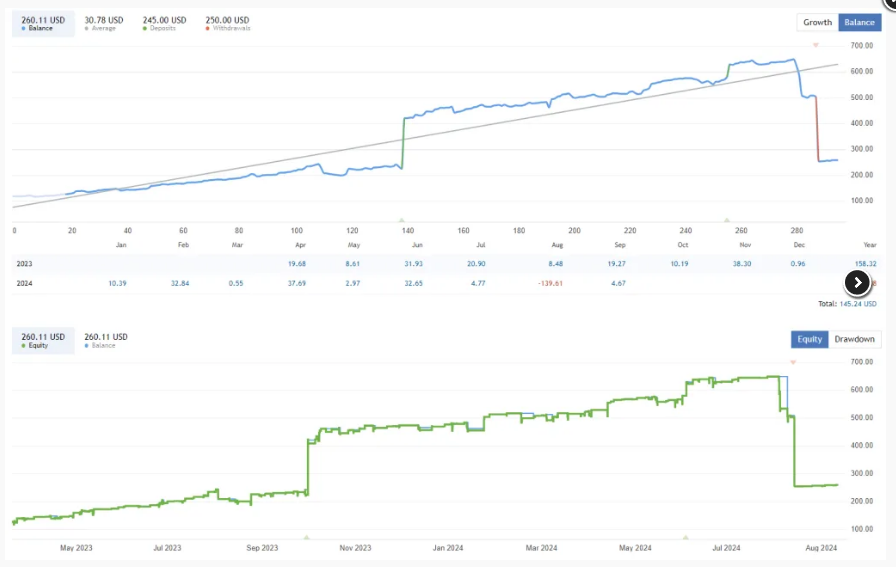Click the red withdrawal marker above top chart

[x=815, y=45]
